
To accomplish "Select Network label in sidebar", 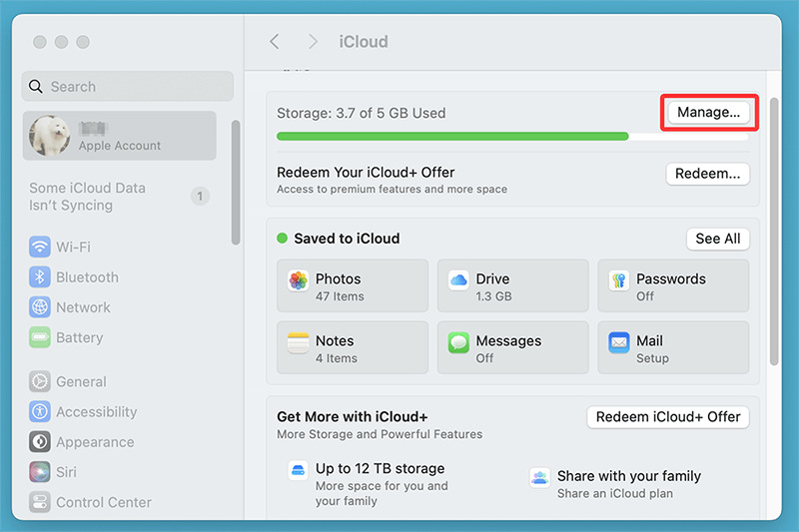I will [83, 307].
